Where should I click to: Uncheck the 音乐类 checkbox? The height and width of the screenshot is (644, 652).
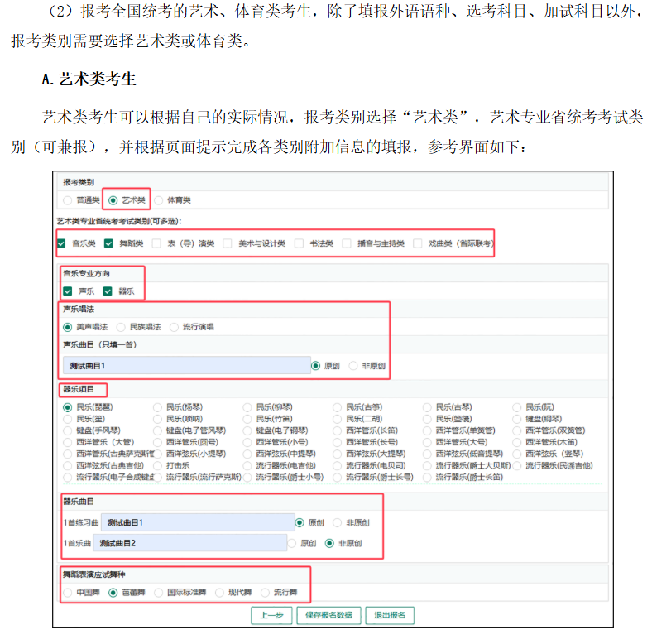tap(62, 243)
